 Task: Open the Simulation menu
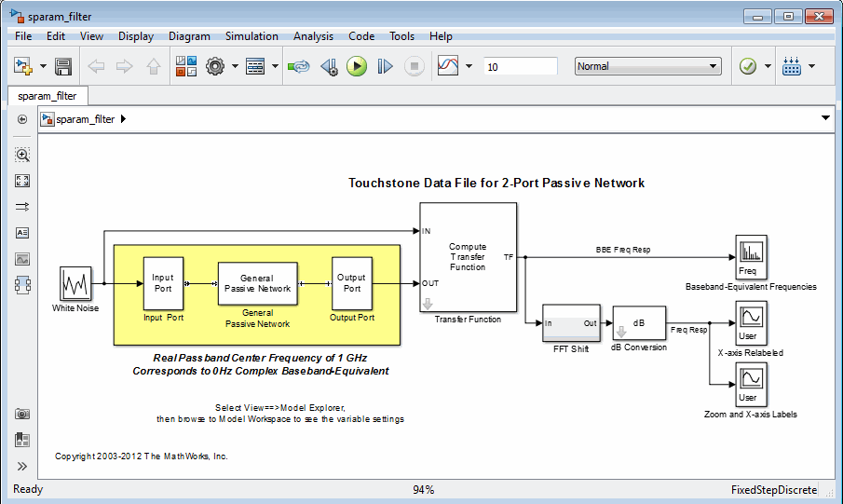(252, 36)
